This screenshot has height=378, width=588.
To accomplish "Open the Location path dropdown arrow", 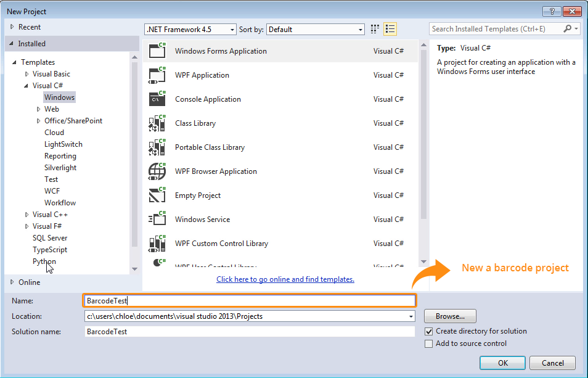I will click(x=411, y=316).
